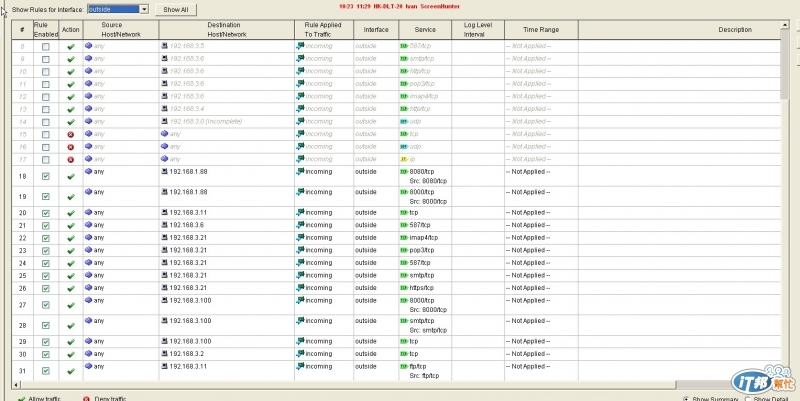Click the host icon beside 192.168.1.88 in rule 18
800x401 pixels.
(164, 171)
